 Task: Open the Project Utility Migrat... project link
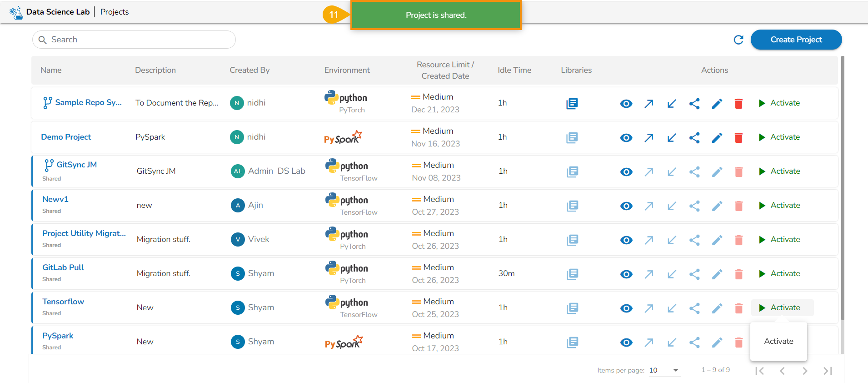tap(84, 233)
